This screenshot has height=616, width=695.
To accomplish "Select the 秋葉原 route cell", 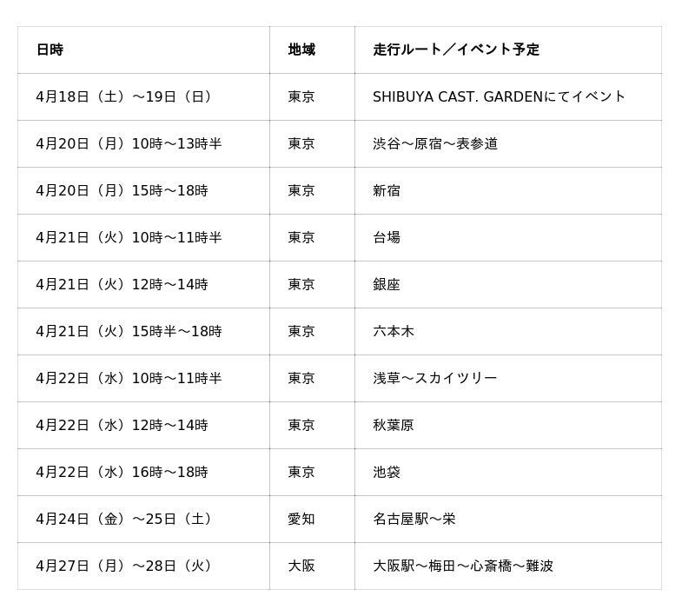I will 394,426.
